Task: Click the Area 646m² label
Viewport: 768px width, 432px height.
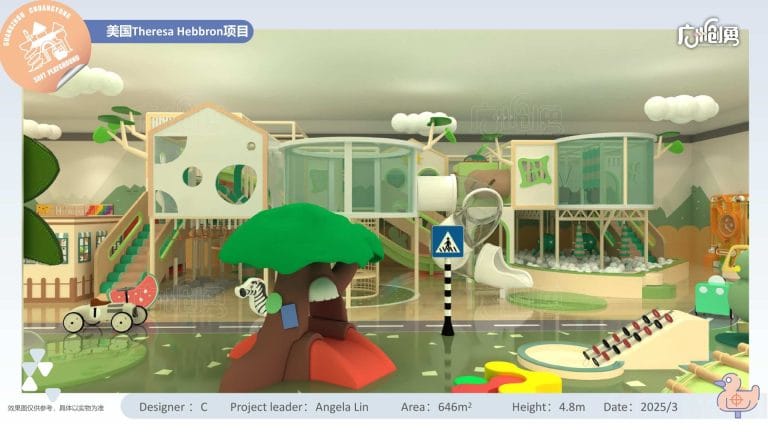Action: pos(435,407)
